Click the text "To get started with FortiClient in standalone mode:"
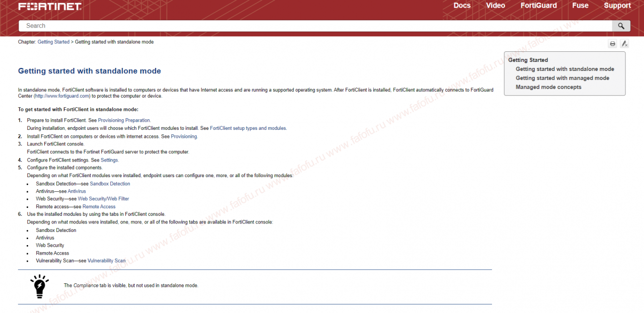Viewport: 644px width, 313px height. 78,109
